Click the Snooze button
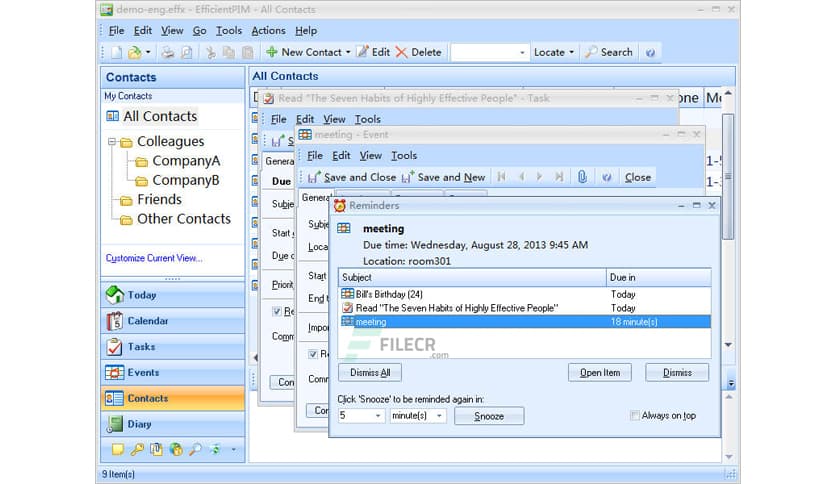The height and width of the screenshot is (484, 836). click(489, 416)
